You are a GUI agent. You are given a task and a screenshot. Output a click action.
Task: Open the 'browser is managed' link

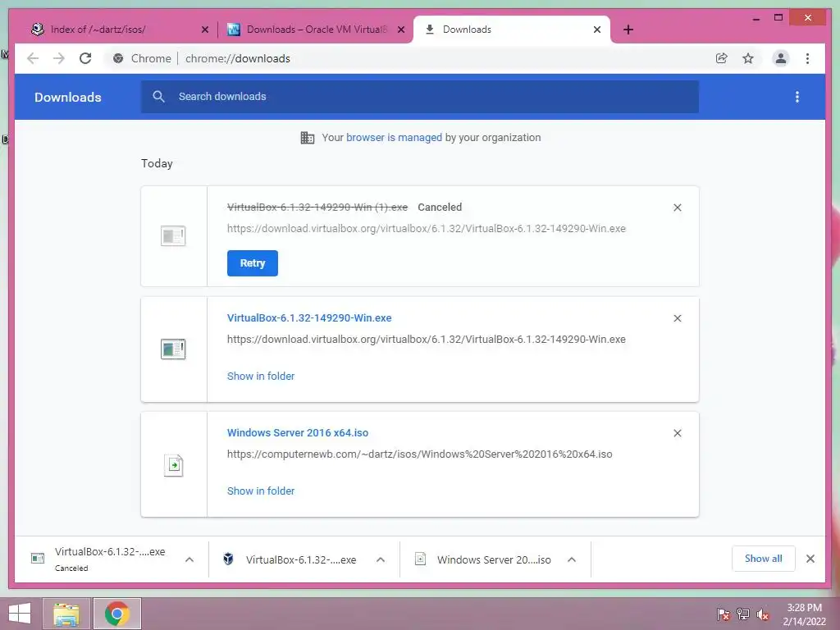pyautogui.click(x=395, y=138)
